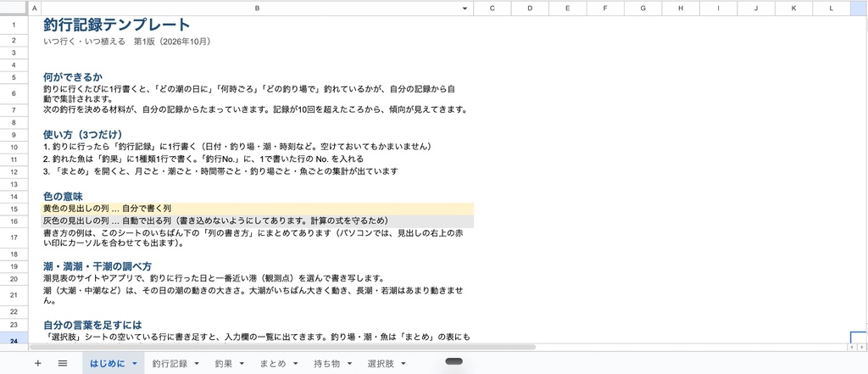Click the heading 自分の言葉を足すには
This screenshot has height=374, width=868.
[92, 325]
